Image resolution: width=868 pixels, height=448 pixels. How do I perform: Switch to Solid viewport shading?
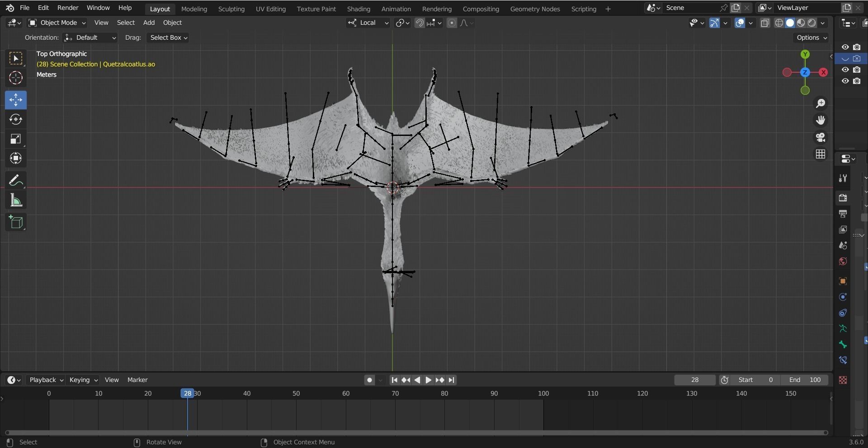click(x=790, y=23)
